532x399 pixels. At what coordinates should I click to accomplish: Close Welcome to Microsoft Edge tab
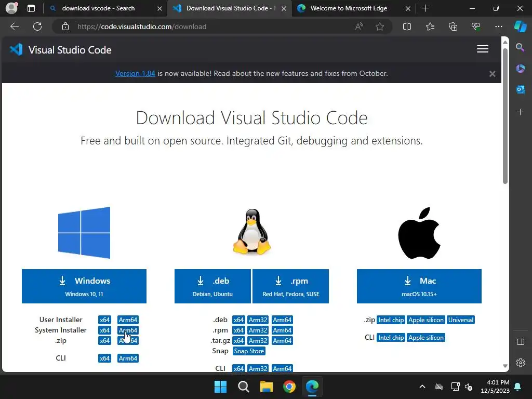[x=408, y=8]
